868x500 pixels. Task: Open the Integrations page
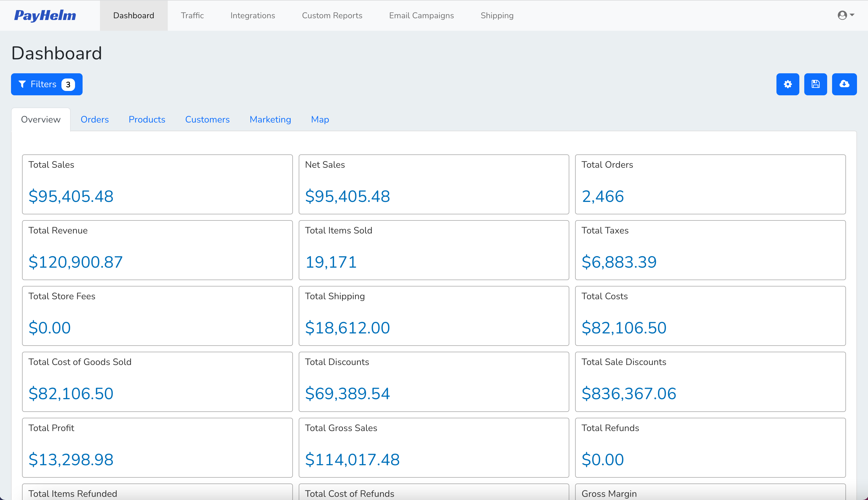[x=253, y=15]
